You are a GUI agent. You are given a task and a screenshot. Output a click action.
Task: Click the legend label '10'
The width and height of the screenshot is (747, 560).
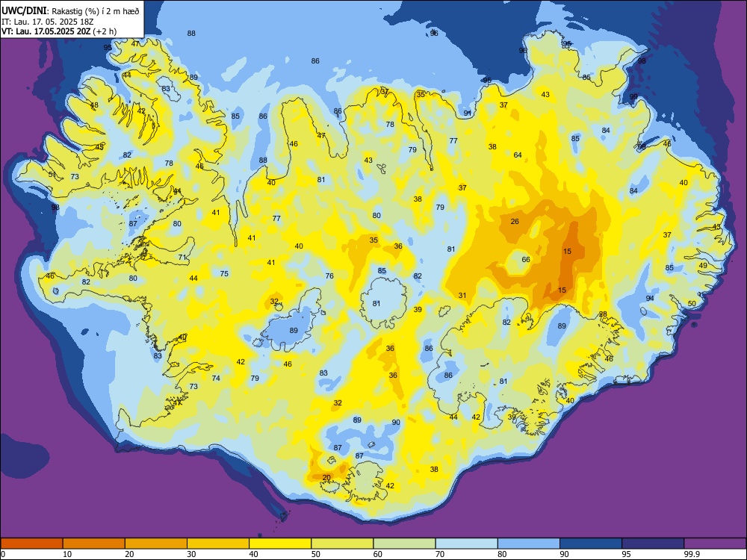pyautogui.click(x=67, y=554)
